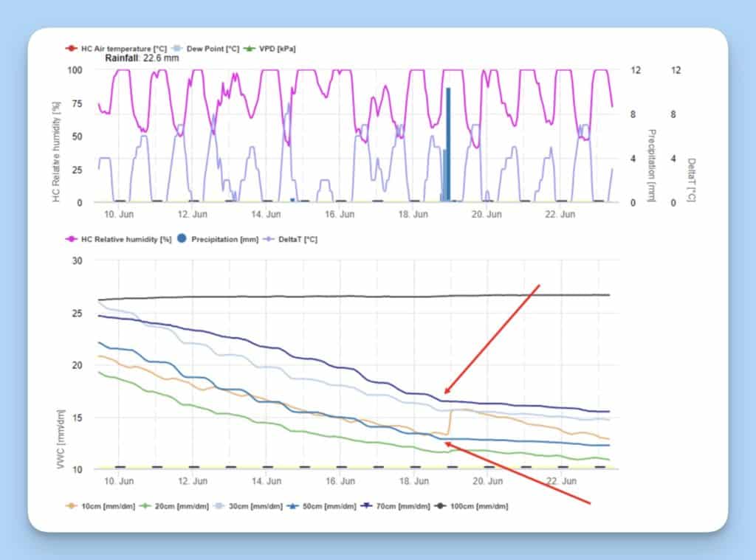Click the Rainfall 22.6 mm label
Viewport: 756px width, 560px height.
point(141,57)
